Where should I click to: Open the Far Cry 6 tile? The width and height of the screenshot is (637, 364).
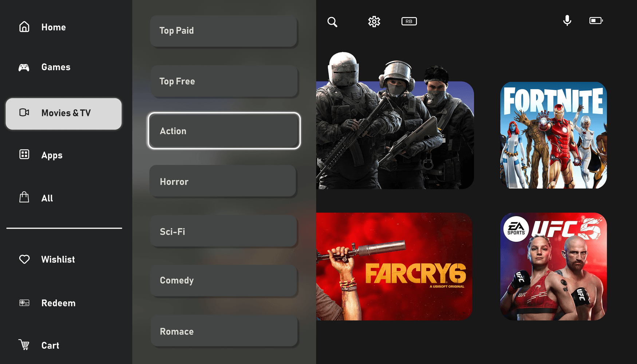coord(394,267)
